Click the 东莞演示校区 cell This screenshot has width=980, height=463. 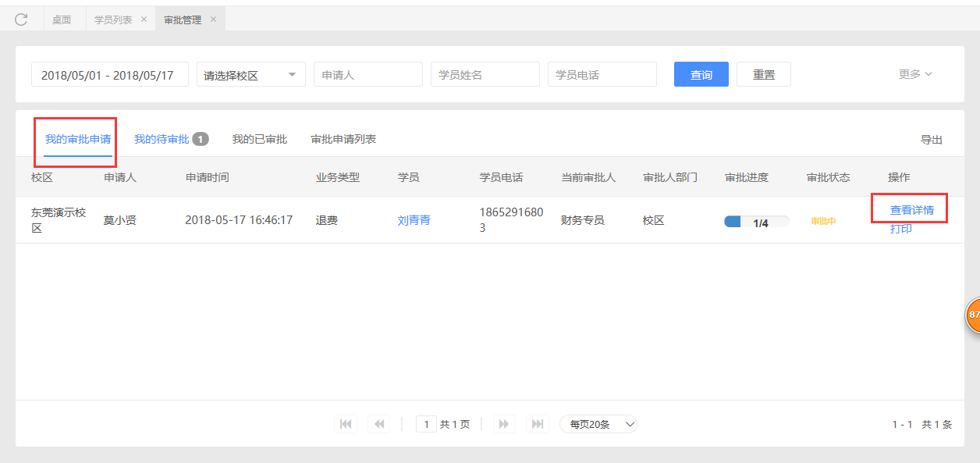coord(59,220)
